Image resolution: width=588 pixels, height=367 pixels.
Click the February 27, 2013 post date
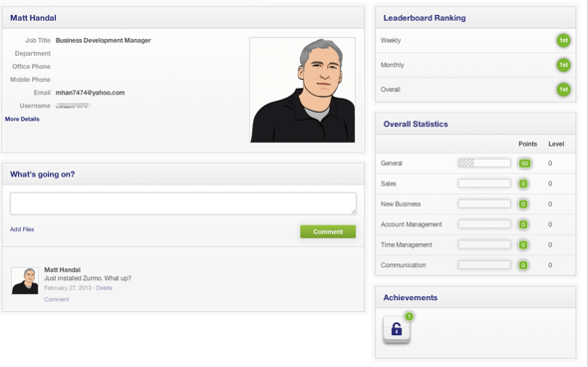(x=68, y=288)
